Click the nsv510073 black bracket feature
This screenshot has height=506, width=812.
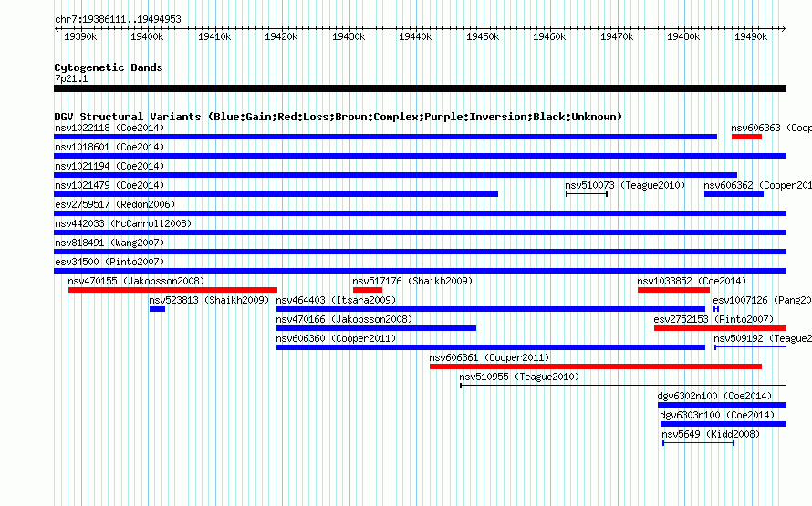point(587,194)
